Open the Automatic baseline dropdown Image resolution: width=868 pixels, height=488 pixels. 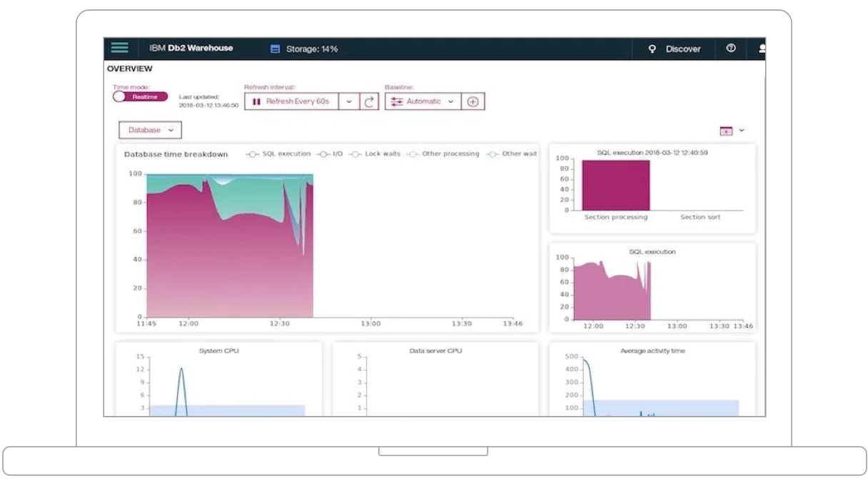450,101
